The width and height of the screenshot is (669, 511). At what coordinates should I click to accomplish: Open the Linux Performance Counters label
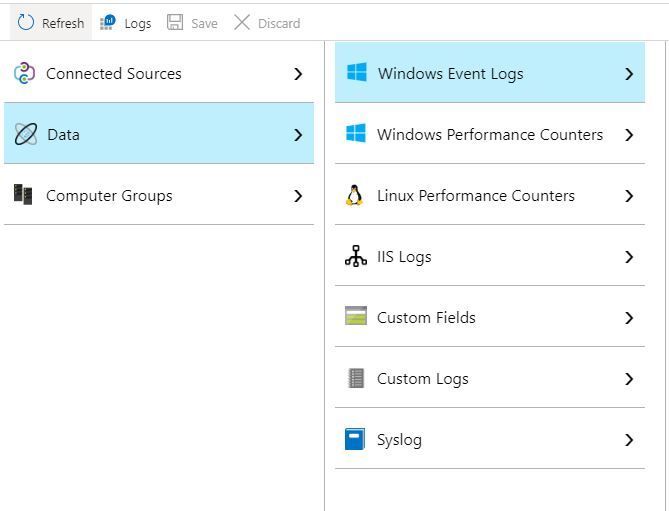click(475, 195)
